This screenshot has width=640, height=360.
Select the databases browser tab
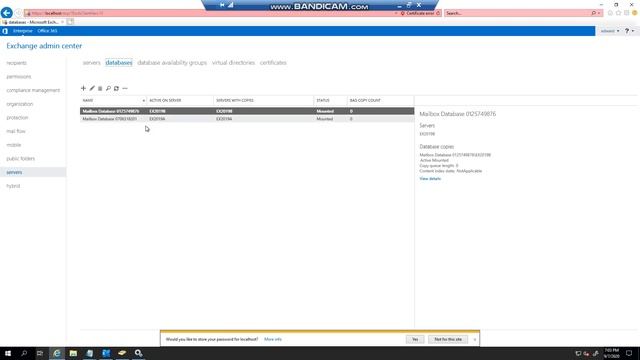click(x=33, y=22)
